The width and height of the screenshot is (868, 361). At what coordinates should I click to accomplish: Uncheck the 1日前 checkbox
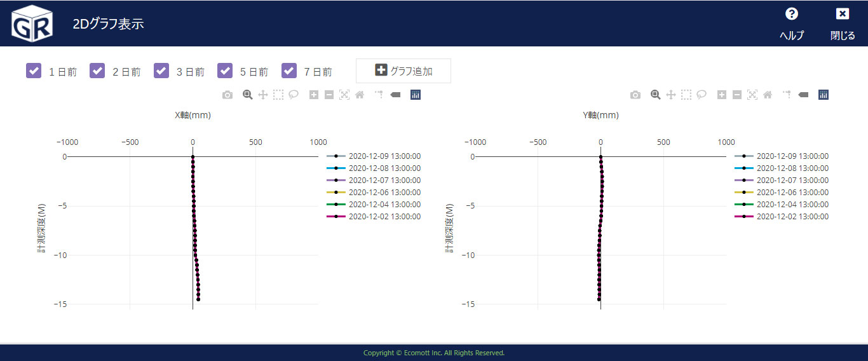click(x=34, y=71)
